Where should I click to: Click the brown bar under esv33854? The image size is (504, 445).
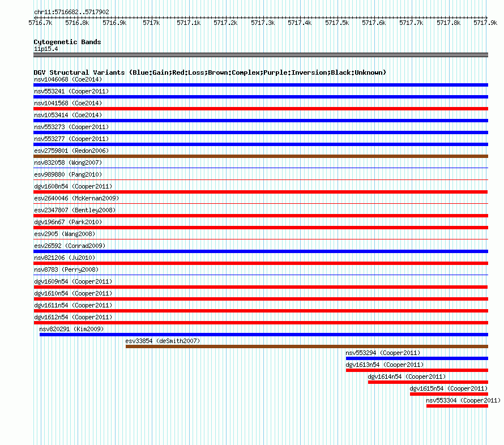pyautogui.click(x=307, y=346)
